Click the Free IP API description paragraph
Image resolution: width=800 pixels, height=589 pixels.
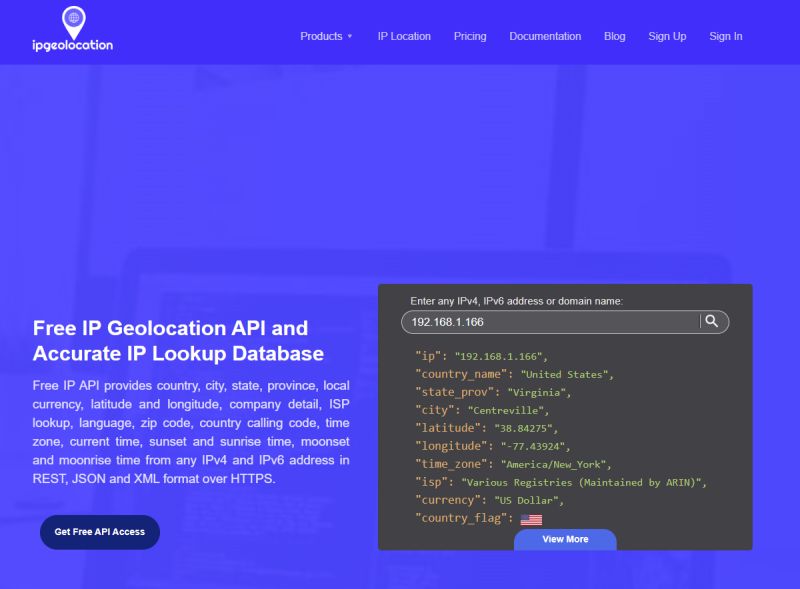(x=191, y=432)
